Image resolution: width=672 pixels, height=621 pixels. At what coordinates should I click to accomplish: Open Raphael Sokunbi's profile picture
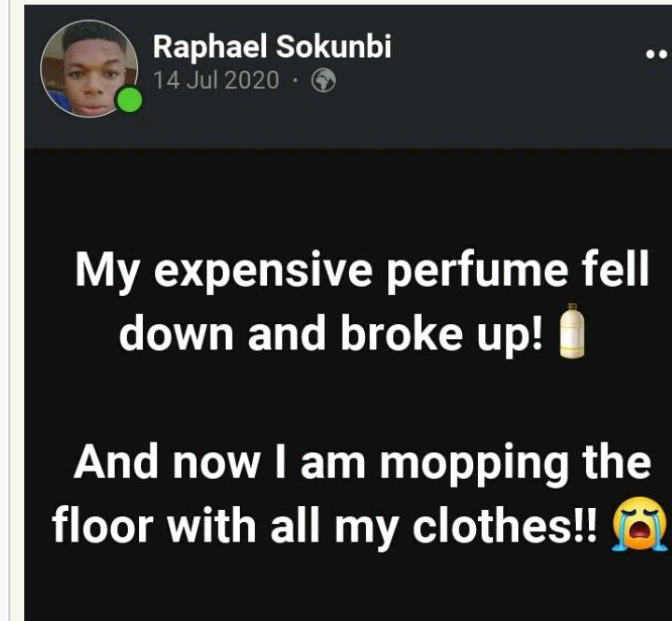[x=90, y=68]
